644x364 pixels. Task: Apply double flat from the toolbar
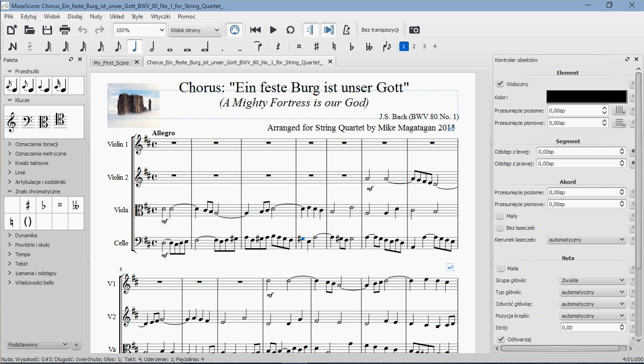[369, 46]
